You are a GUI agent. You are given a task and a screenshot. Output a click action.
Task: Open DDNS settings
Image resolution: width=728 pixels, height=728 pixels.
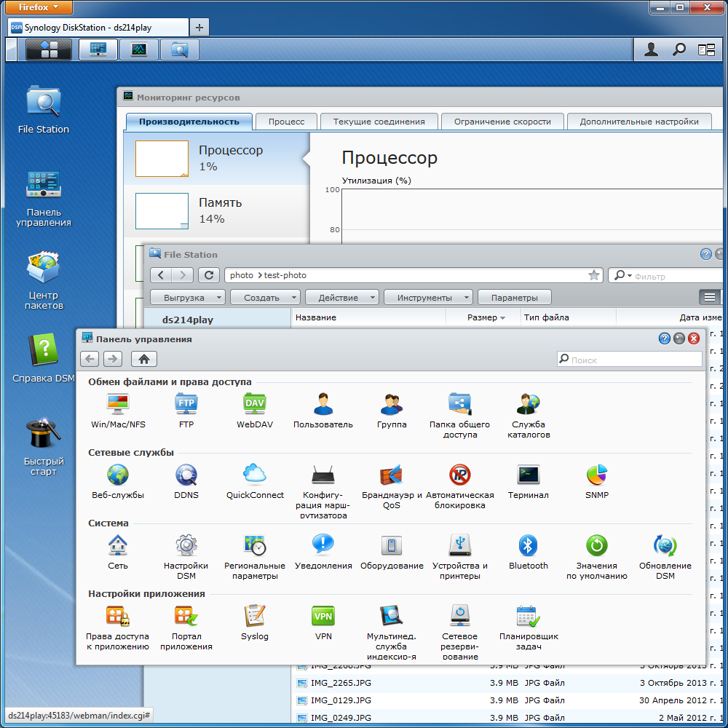(186, 481)
